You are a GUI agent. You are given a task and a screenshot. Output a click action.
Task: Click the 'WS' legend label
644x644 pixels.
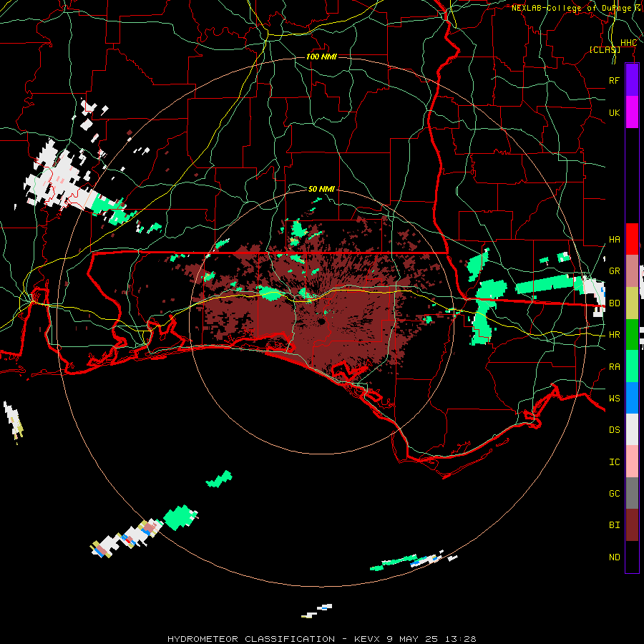tap(614, 399)
